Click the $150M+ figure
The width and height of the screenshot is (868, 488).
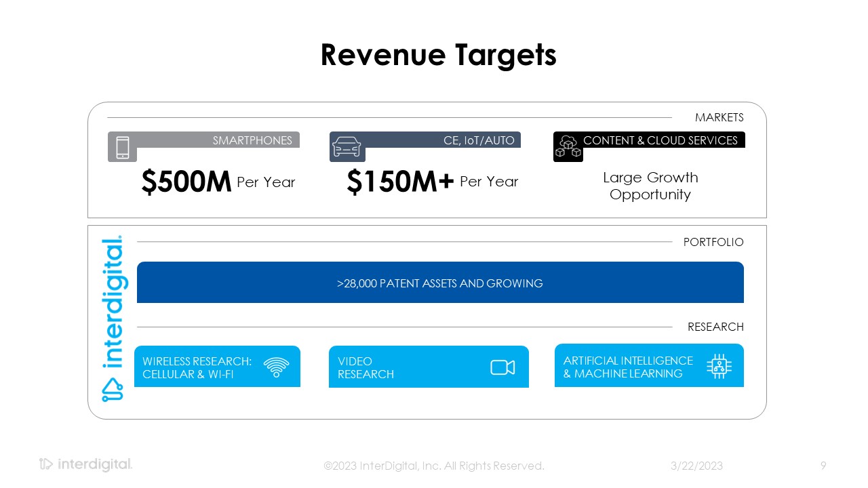pos(400,182)
